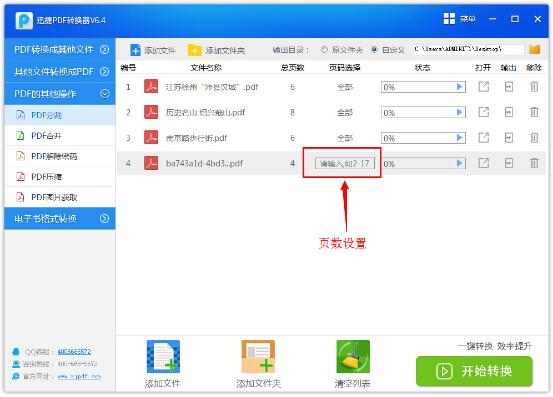Screen dimensions: 553x397
Task: Select the 原文件夹 output radio button
Action: (324, 50)
